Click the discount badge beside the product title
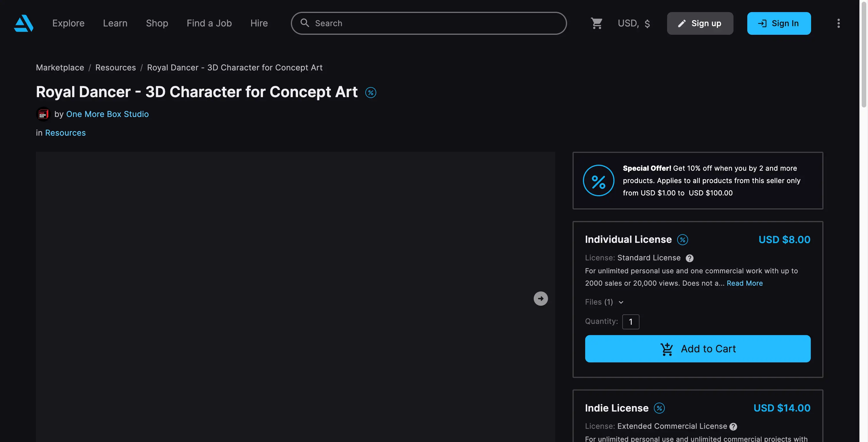 [x=371, y=93]
